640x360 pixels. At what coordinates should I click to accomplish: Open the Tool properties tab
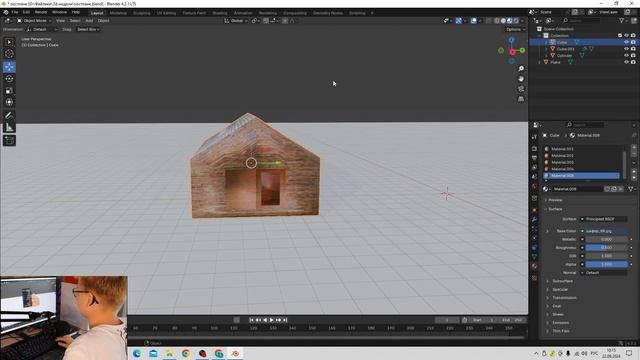pyautogui.click(x=534, y=137)
